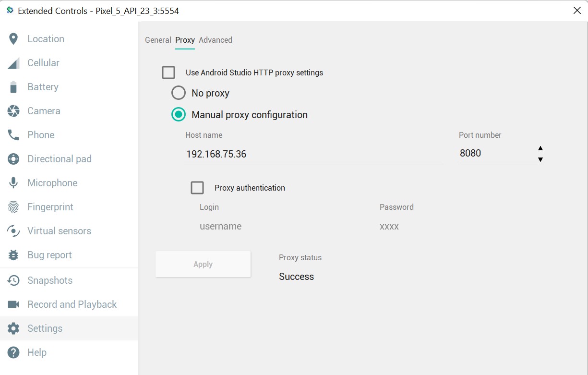
Task: Click the Directional pad icon
Action: click(13, 159)
